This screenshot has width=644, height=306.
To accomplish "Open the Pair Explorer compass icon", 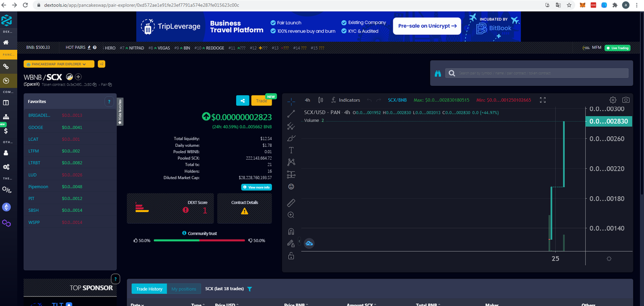I will 6,81.
